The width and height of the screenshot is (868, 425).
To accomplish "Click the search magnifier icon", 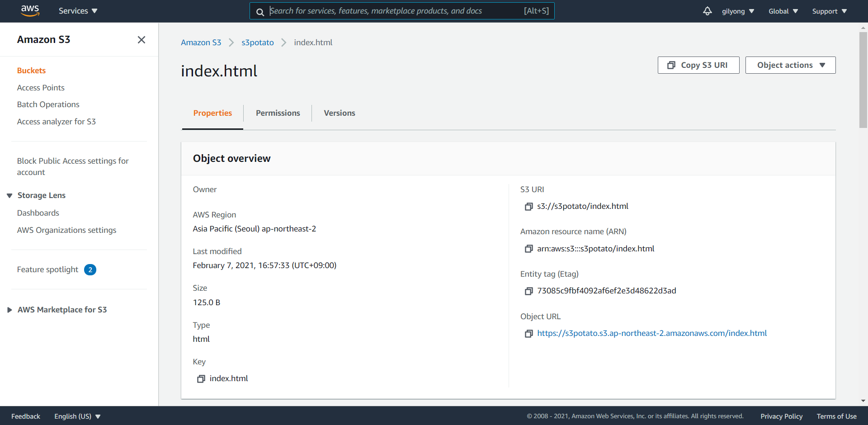I will 260,12.
